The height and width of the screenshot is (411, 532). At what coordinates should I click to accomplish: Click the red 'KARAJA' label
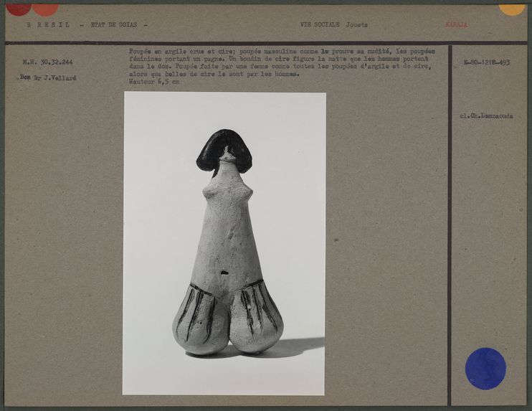(x=456, y=24)
